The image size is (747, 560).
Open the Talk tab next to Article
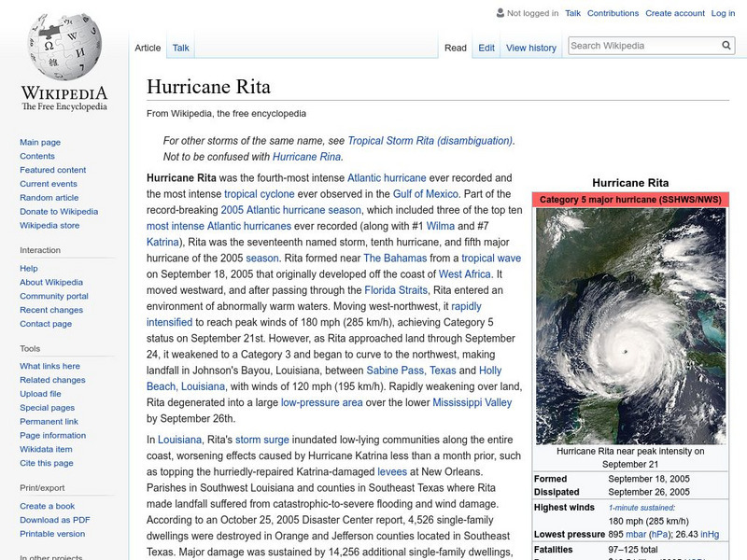(x=181, y=48)
